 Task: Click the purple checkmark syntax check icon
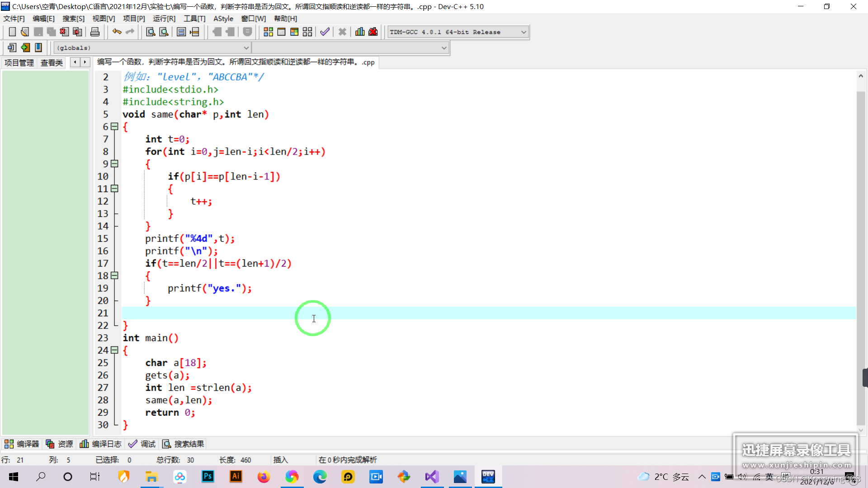[325, 32]
